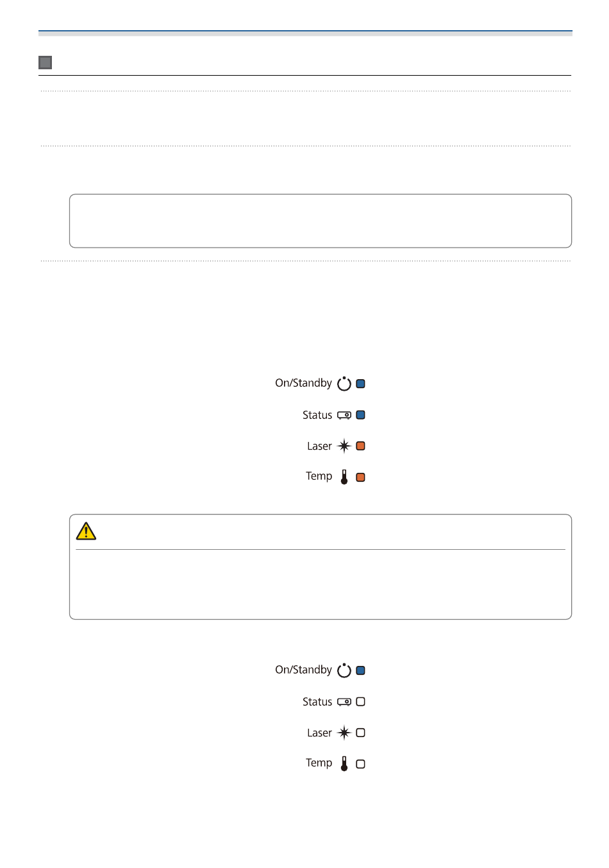Click the unlit Laser indicator box
This screenshot has height=868, width=609.
(x=361, y=733)
